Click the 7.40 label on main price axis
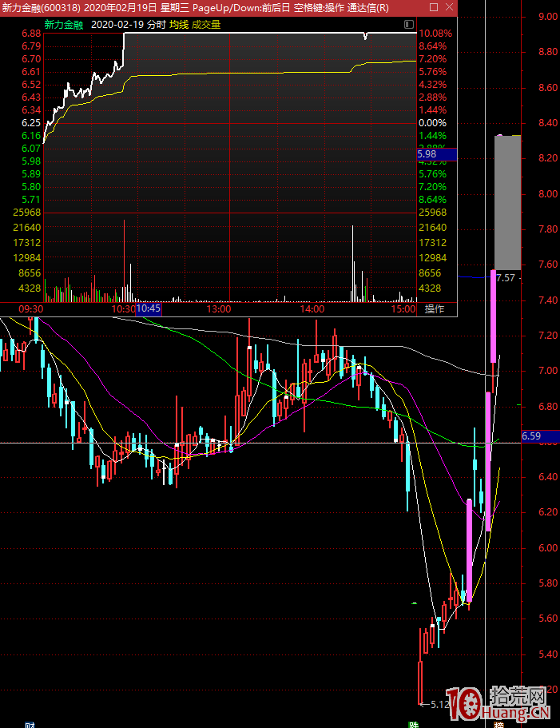Viewport: 560px width, 728px height. tap(548, 300)
